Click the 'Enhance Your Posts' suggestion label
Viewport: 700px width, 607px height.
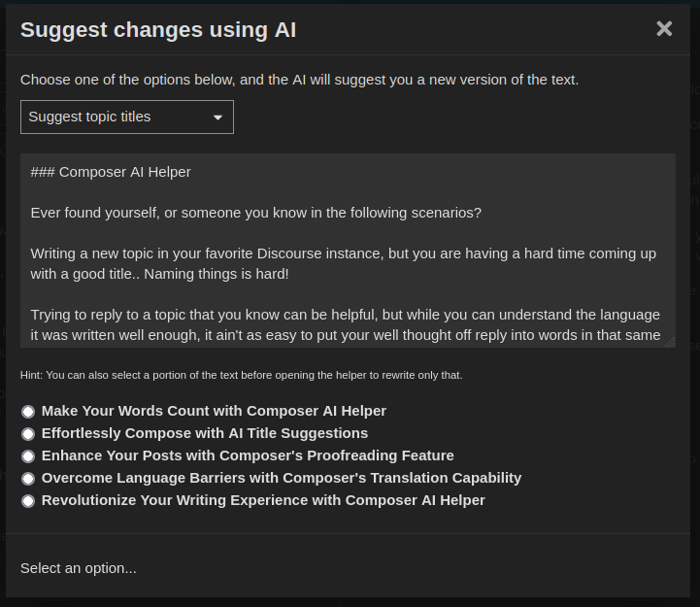[x=248, y=455]
